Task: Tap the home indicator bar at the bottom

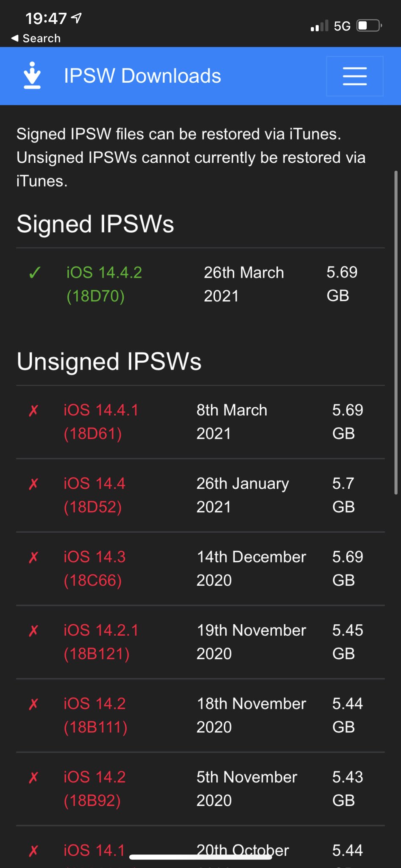Action: (x=200, y=857)
